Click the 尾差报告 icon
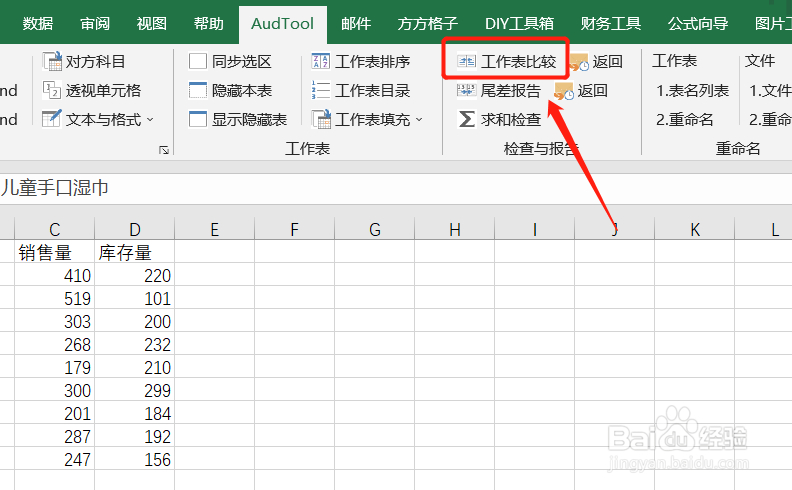 [466, 90]
